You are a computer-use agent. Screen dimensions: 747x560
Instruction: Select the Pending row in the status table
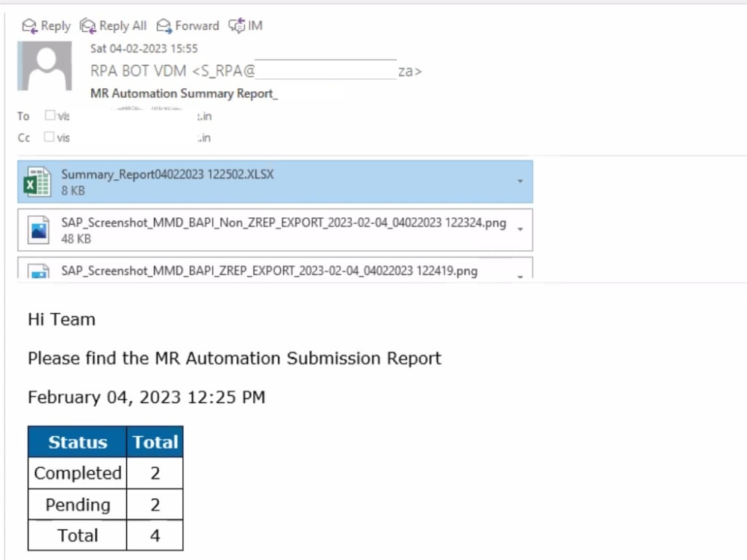[x=76, y=504]
